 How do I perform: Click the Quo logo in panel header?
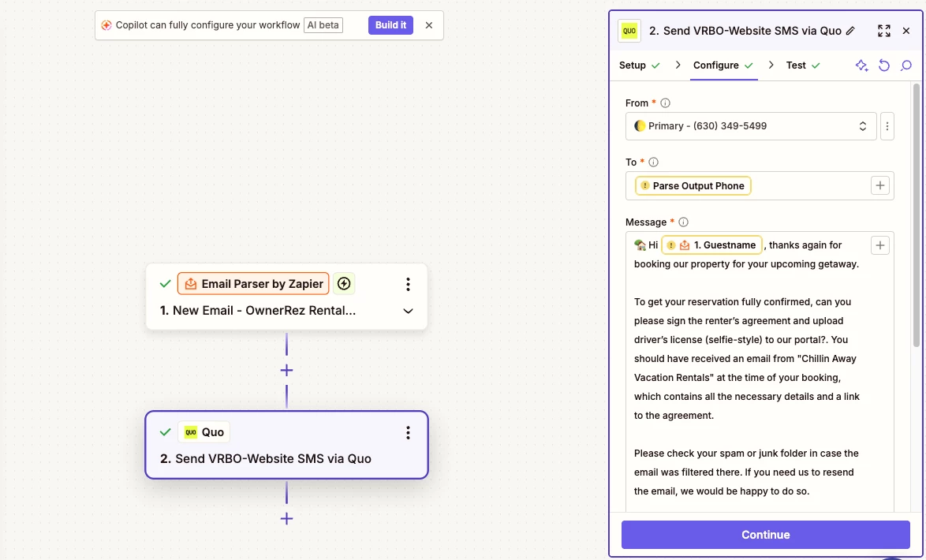pos(629,31)
